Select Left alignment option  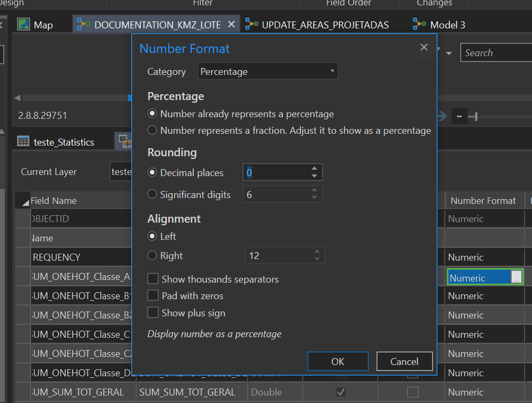(x=152, y=236)
